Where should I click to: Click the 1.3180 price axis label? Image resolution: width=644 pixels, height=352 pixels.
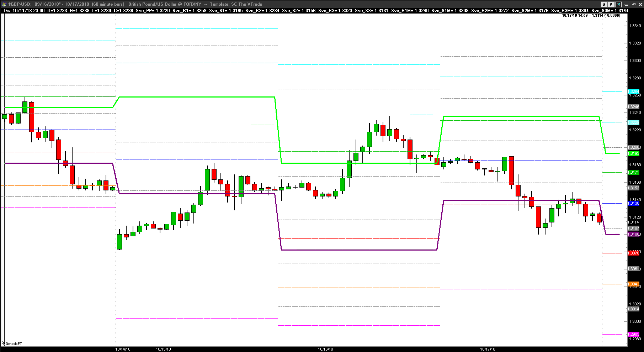pyautogui.click(x=635, y=165)
